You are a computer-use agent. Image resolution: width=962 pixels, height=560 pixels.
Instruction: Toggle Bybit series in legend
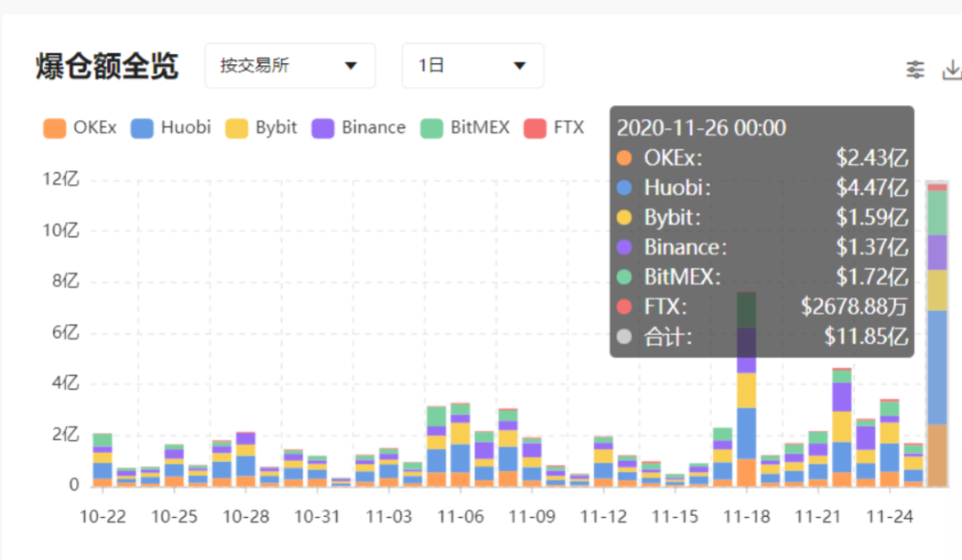click(261, 127)
